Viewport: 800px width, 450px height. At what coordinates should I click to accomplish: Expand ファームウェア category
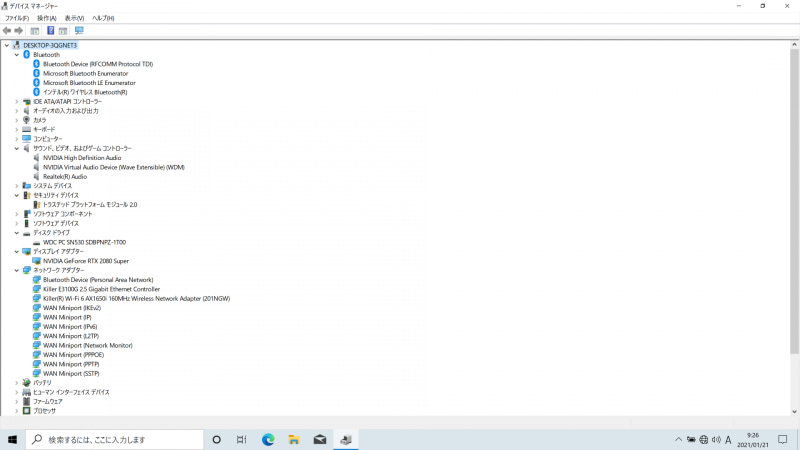[x=16, y=402]
